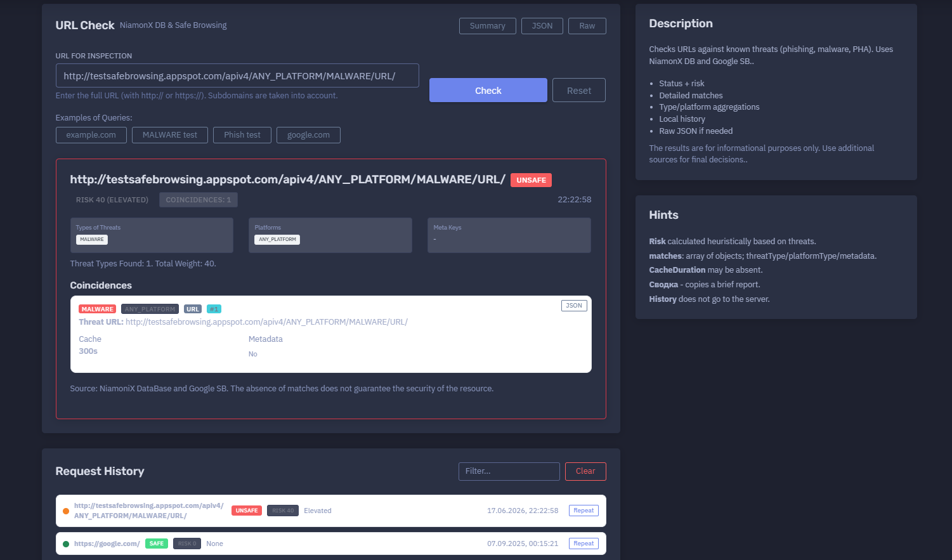Open the https://google.com/ history entry

107,544
